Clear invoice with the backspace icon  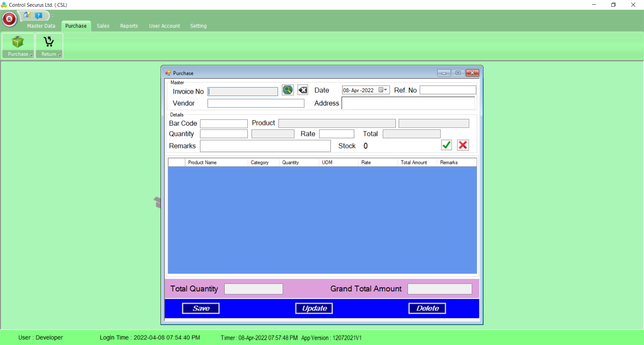tap(303, 90)
